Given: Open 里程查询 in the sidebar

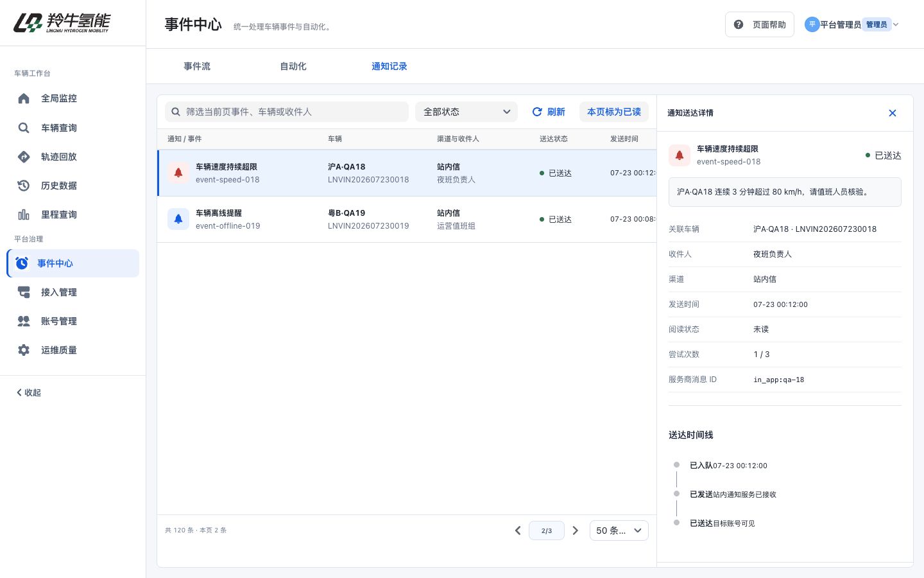Looking at the screenshot, I should [73, 215].
